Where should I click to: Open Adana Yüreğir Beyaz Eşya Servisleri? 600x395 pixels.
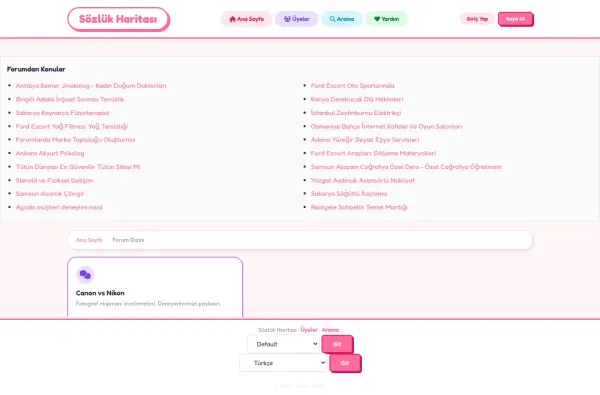click(365, 140)
